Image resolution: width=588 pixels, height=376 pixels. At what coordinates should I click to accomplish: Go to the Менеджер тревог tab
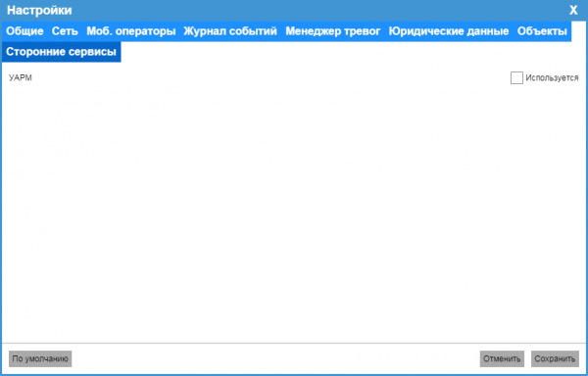click(x=333, y=31)
